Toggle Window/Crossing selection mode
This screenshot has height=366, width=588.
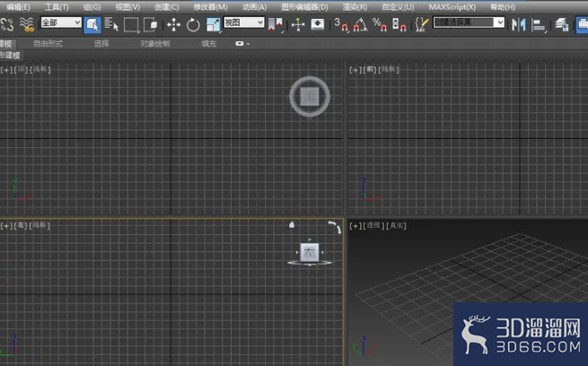(151, 25)
